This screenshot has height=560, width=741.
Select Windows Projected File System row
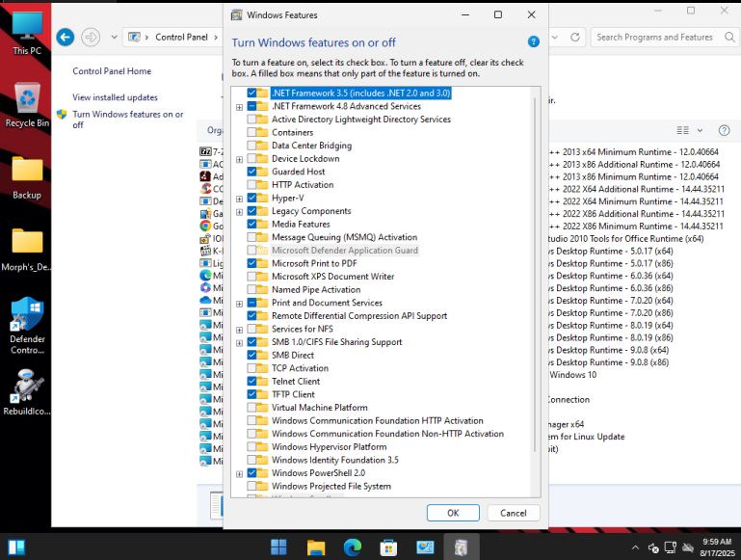pyautogui.click(x=331, y=486)
